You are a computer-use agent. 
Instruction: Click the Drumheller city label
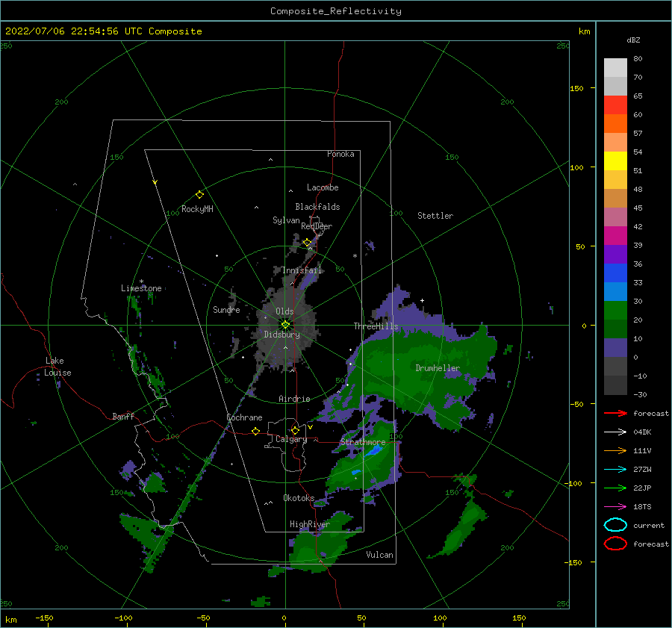coord(438,368)
